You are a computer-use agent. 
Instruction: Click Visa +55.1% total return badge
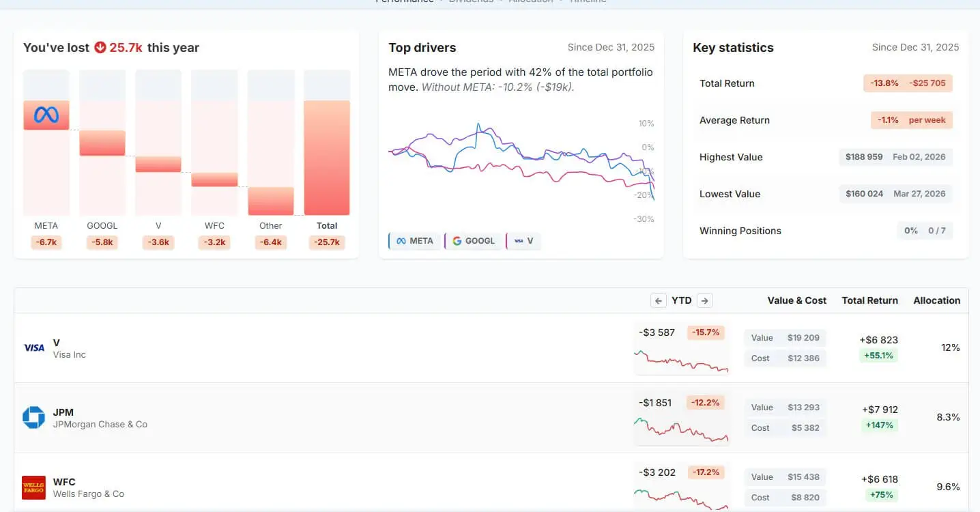click(878, 356)
